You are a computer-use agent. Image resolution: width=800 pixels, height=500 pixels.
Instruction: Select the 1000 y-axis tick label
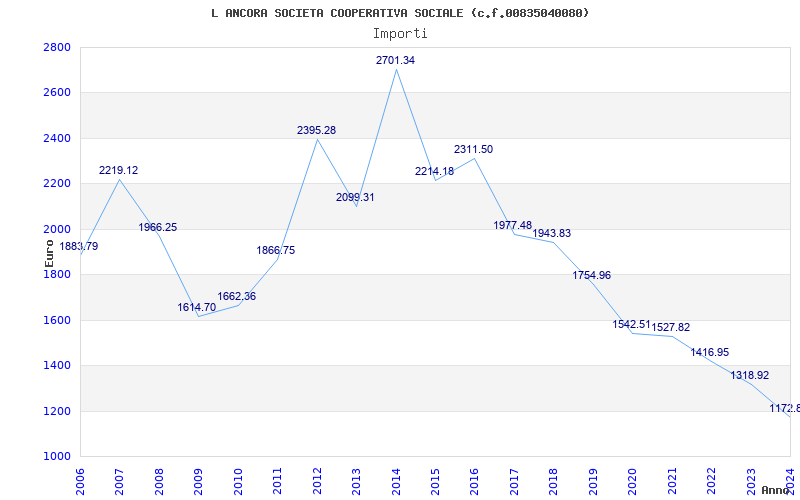tap(57, 456)
